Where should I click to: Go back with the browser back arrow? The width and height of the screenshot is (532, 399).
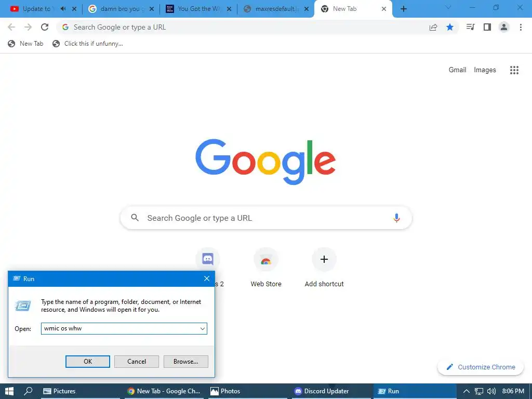point(11,27)
